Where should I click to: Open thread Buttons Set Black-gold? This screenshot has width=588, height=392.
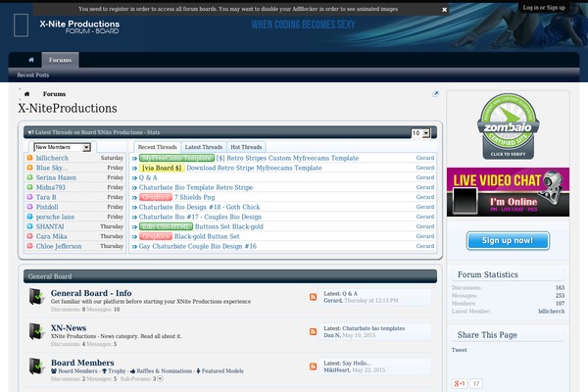(x=229, y=226)
